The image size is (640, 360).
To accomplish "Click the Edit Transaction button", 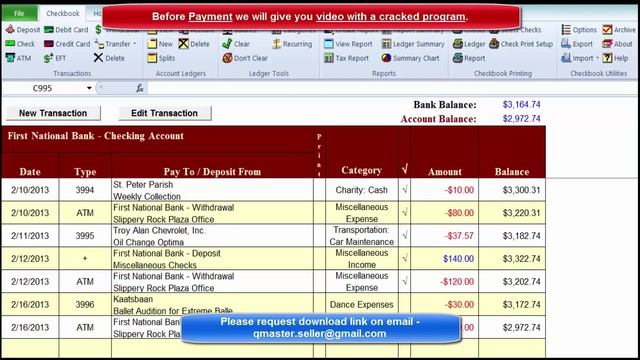I will coord(164,113).
